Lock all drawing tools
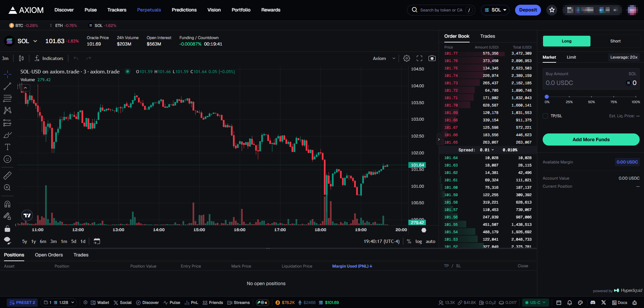This screenshot has height=308, width=644. 7,228
